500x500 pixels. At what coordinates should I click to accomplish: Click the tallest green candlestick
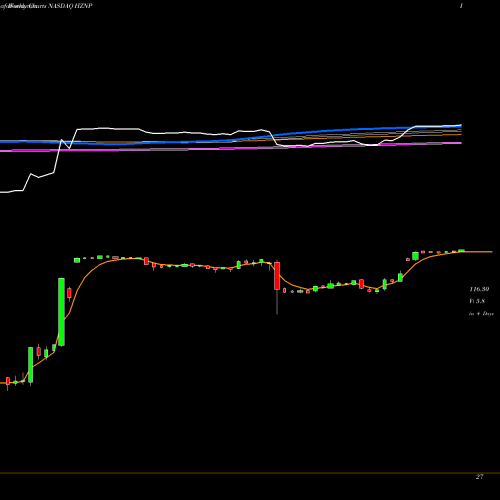(61, 312)
